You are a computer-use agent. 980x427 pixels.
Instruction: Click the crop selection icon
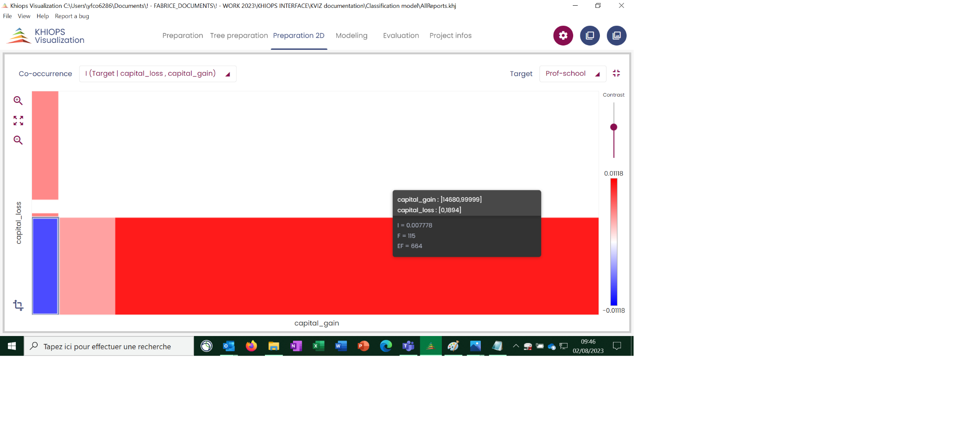tap(18, 305)
